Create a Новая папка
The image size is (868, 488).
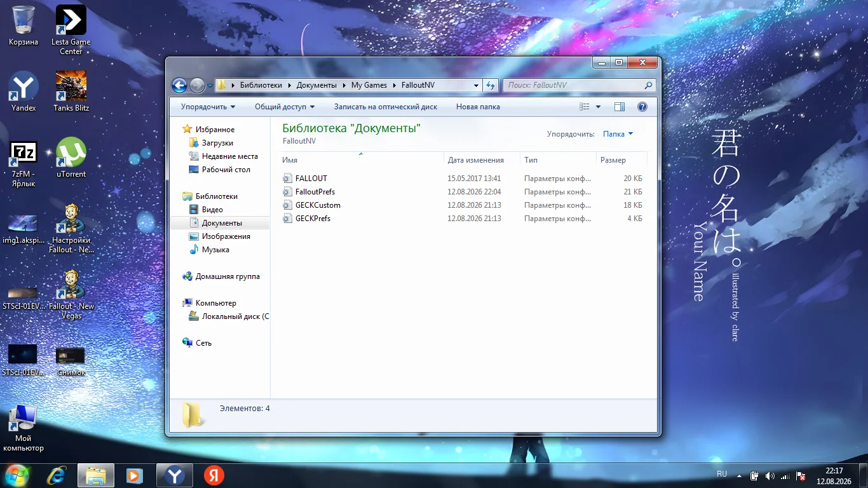click(x=478, y=107)
